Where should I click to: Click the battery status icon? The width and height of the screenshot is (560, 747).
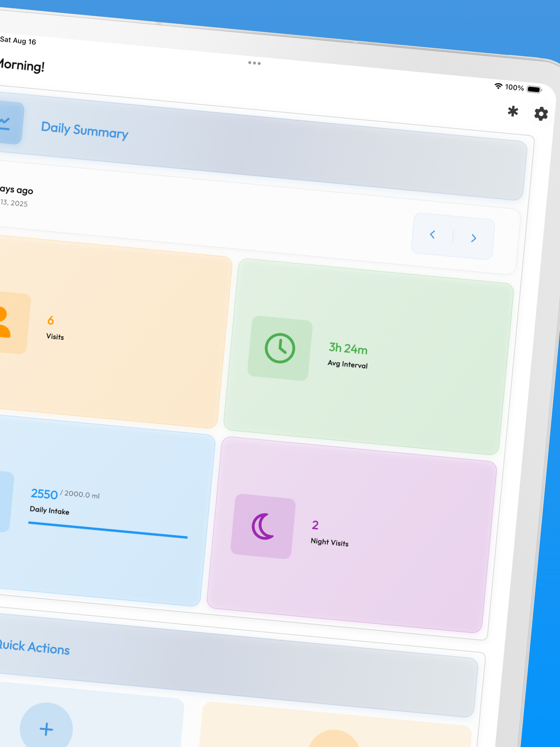tap(534, 90)
